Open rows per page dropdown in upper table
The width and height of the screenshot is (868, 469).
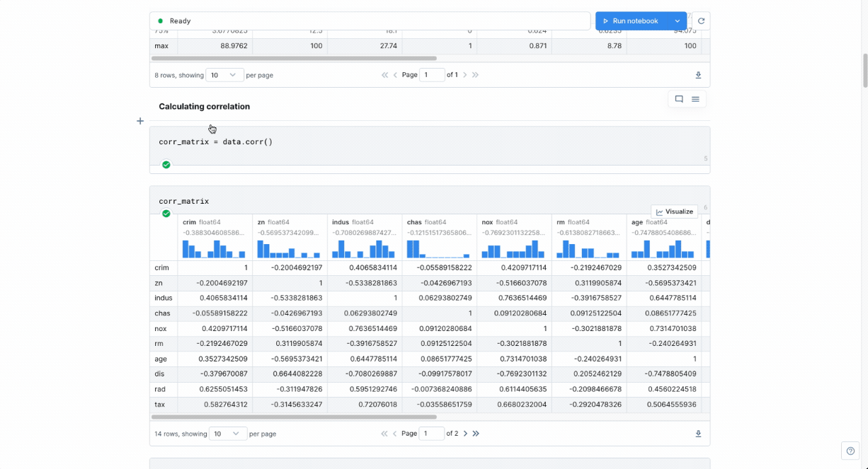(x=226, y=75)
